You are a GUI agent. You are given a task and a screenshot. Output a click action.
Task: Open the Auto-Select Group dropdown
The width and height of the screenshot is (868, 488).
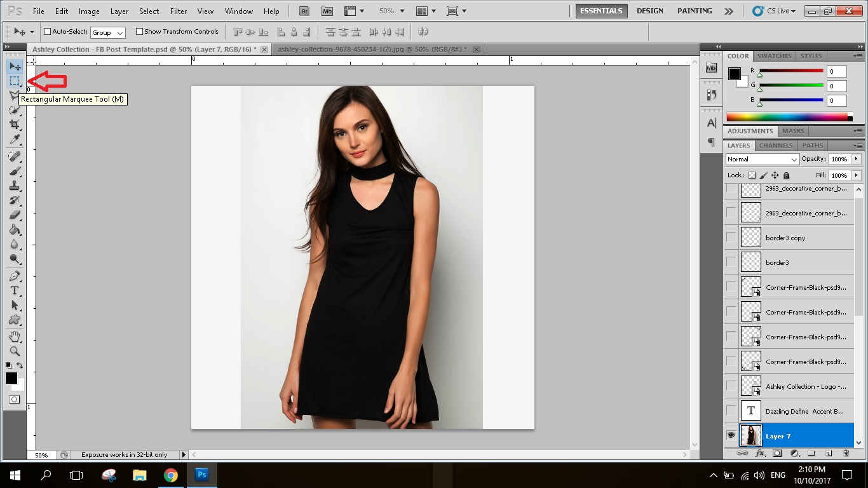(107, 32)
